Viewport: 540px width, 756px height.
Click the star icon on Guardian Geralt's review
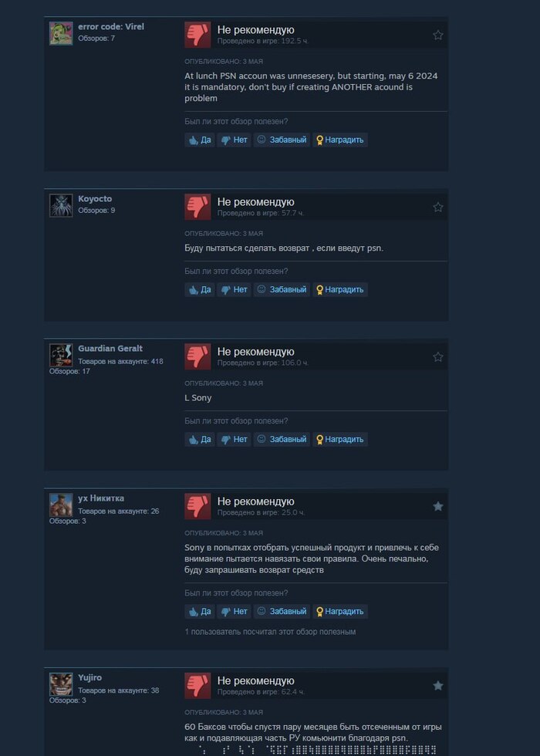[x=438, y=356]
